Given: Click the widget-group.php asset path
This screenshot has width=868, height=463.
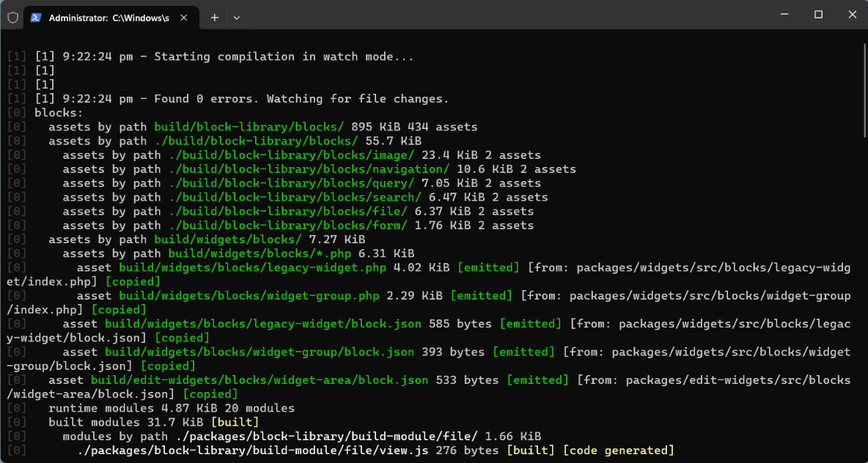Looking at the screenshot, I should (x=249, y=296).
